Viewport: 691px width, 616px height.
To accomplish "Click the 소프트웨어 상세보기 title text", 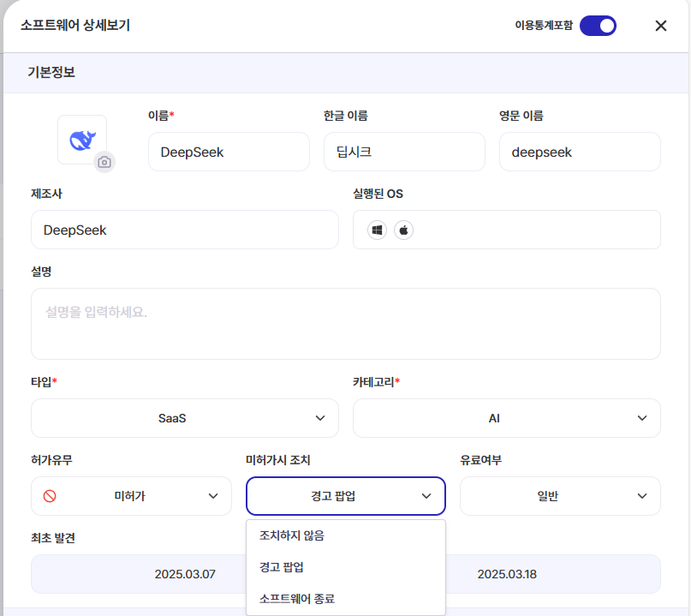I will pos(75,25).
